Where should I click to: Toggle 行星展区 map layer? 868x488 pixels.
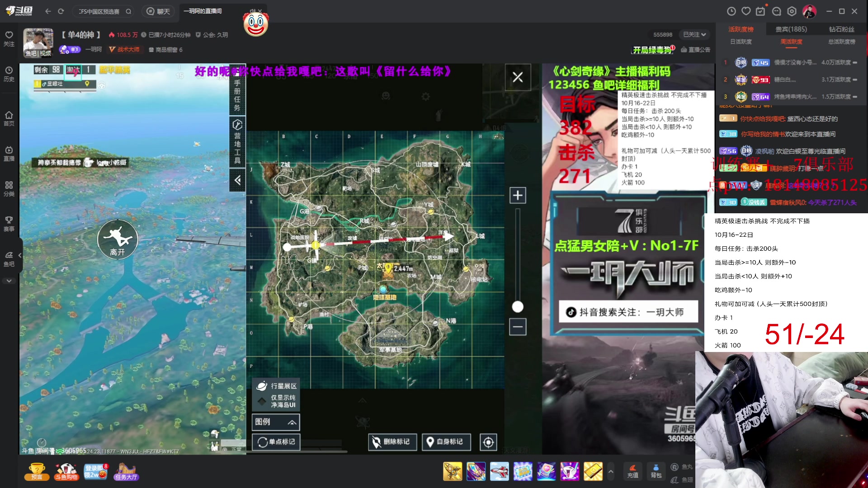(276, 386)
